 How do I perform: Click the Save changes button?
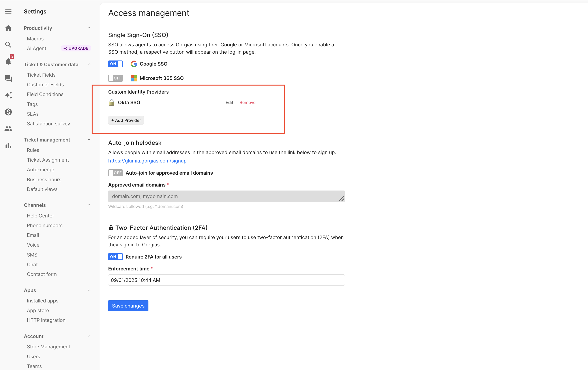click(x=128, y=306)
